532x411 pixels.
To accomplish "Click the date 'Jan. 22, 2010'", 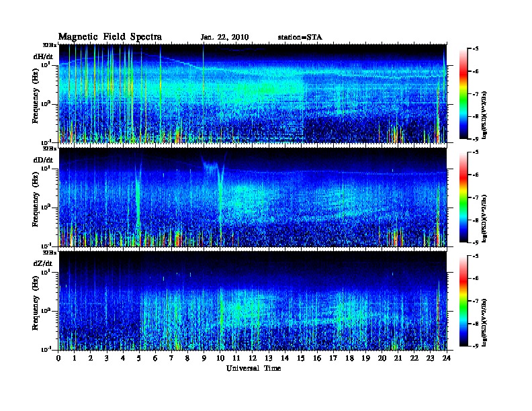I will pos(224,38).
